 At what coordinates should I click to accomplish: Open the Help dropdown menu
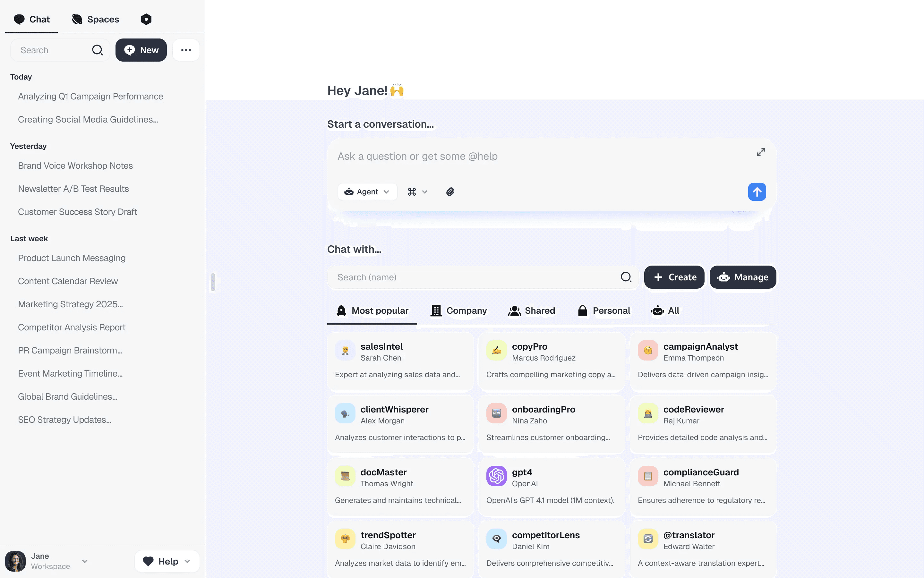(167, 561)
